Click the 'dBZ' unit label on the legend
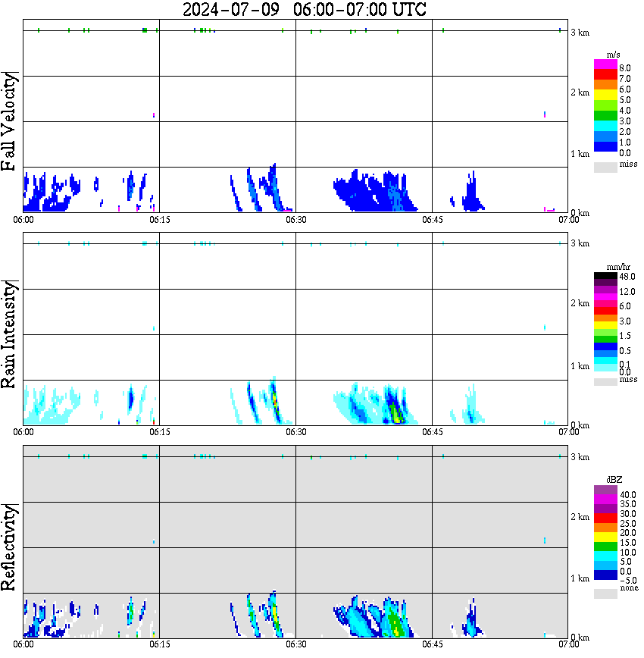This screenshot has width=644, height=658. [614, 480]
